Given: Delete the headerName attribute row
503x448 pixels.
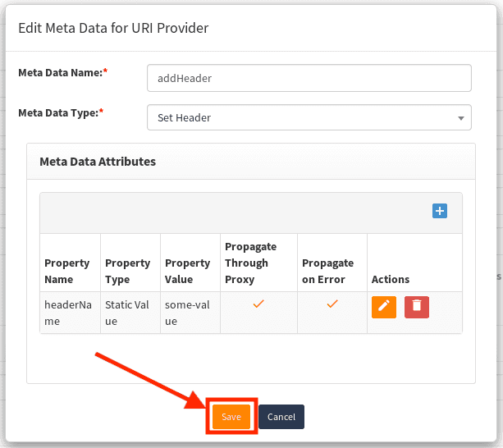Looking at the screenshot, I should (x=417, y=307).
